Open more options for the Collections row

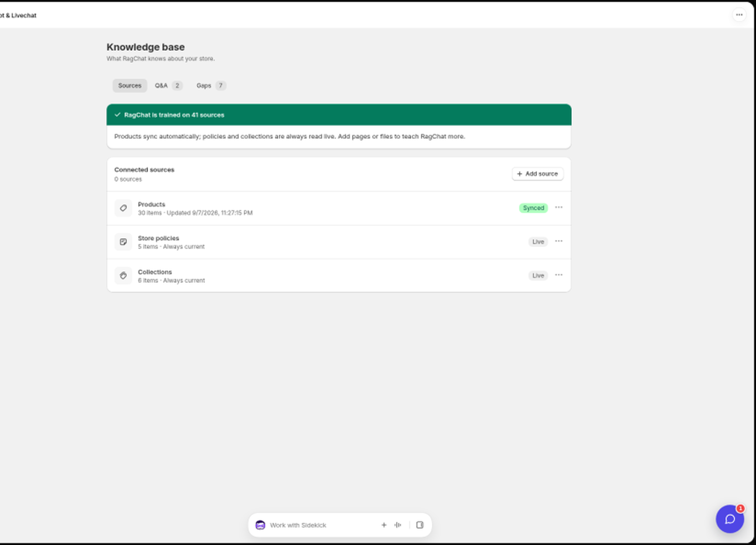558,275
